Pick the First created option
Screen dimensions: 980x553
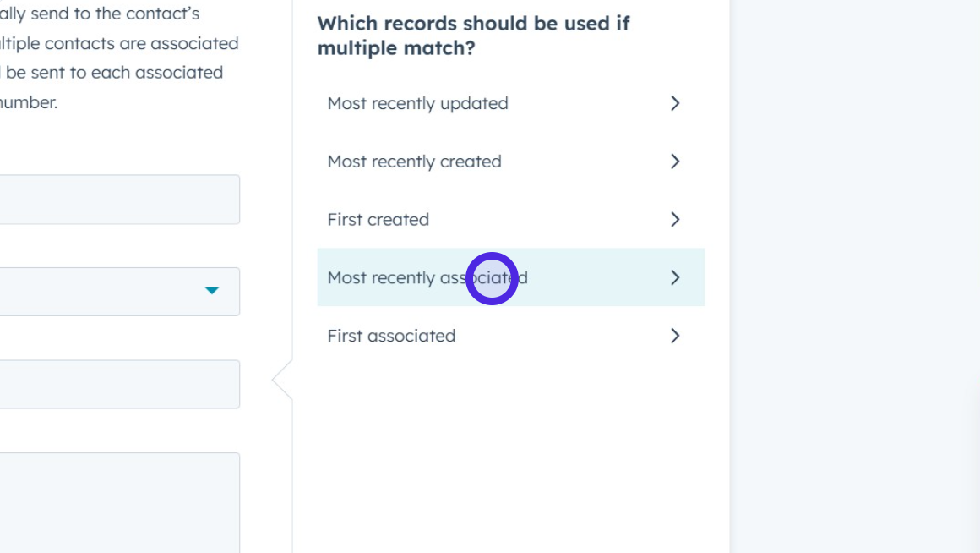(378, 220)
